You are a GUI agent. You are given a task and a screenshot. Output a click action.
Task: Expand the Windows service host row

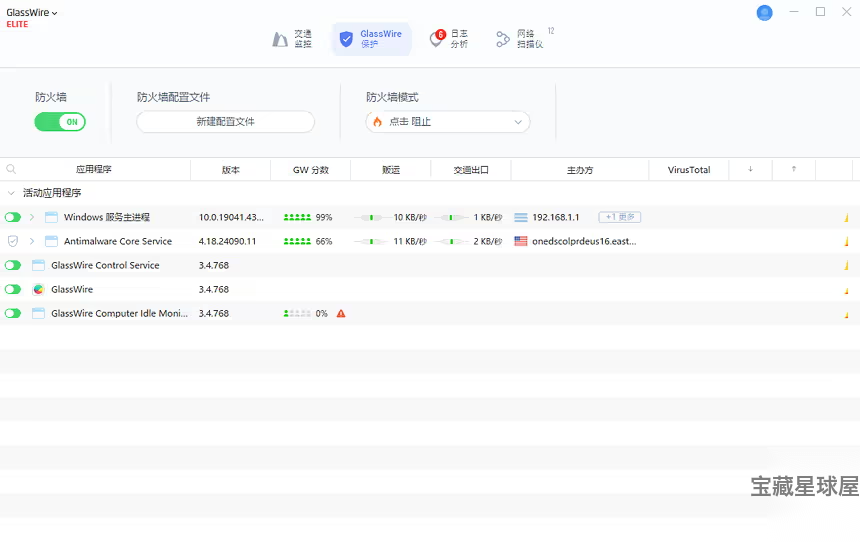tap(32, 217)
